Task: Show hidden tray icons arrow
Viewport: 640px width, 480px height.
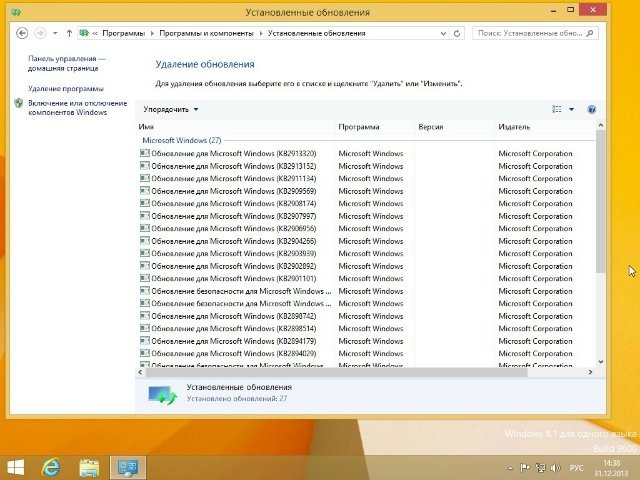Action: tap(510, 468)
